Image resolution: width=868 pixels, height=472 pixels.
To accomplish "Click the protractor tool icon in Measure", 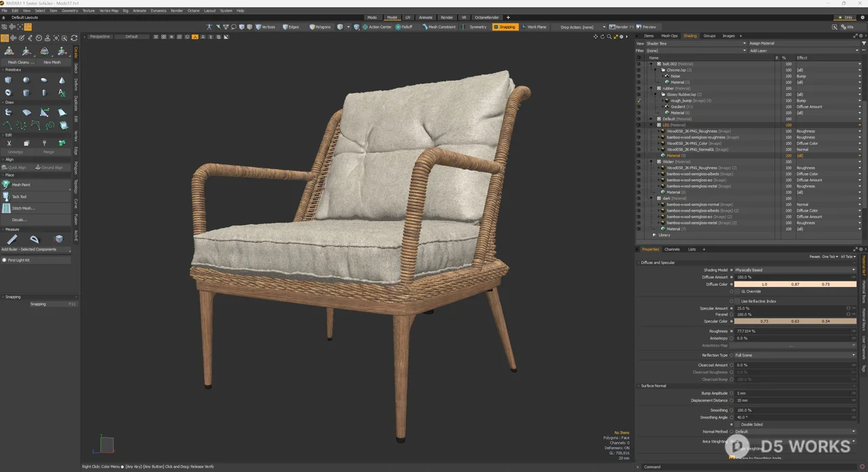I will (35, 239).
